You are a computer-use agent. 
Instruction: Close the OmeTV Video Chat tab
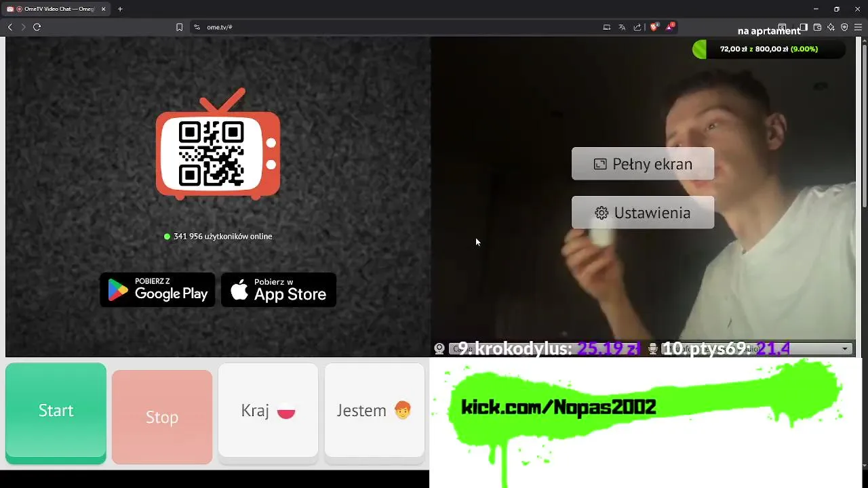coord(102,9)
